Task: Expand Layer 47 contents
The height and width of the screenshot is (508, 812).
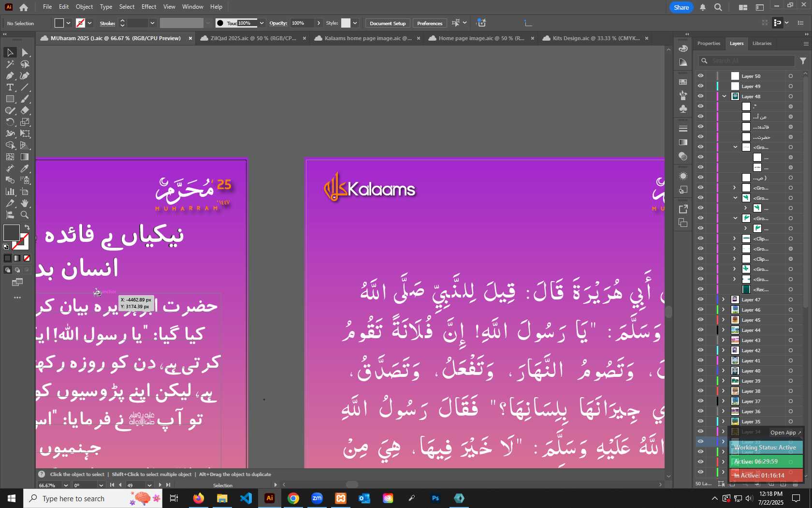Action: pyautogui.click(x=724, y=299)
